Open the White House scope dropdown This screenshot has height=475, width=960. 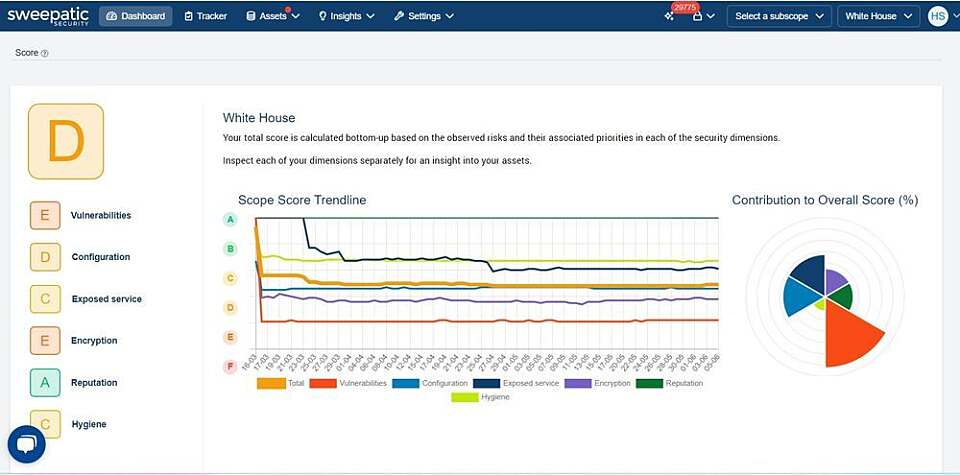click(879, 17)
